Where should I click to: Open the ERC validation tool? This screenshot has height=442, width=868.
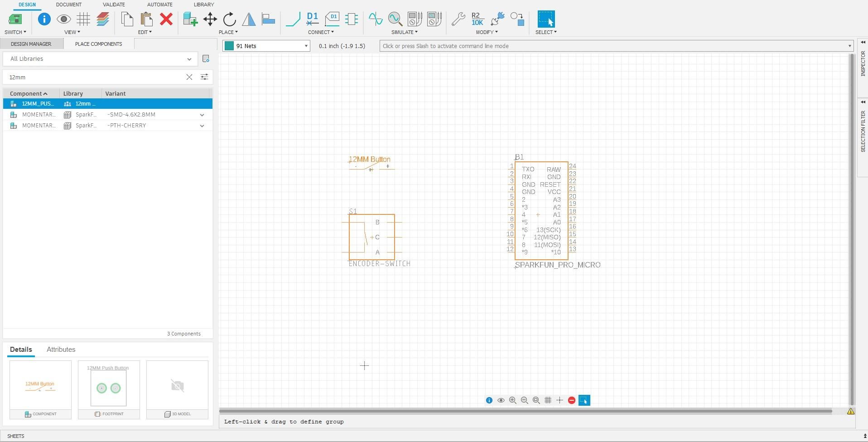(114, 5)
